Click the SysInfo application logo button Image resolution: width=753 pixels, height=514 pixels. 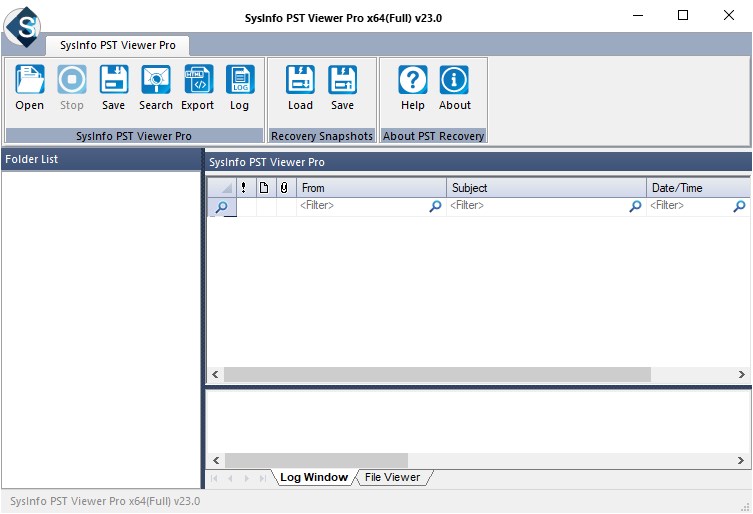pyautogui.click(x=23, y=26)
